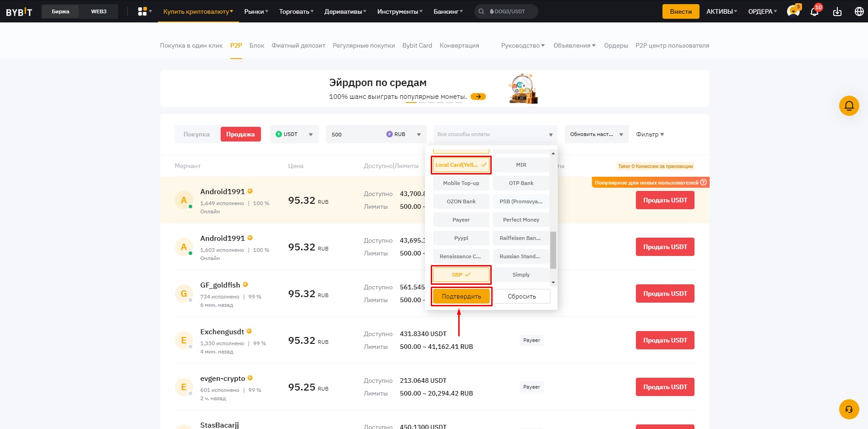Open the Деривативы menu
The image size is (868, 429).
tap(345, 11)
